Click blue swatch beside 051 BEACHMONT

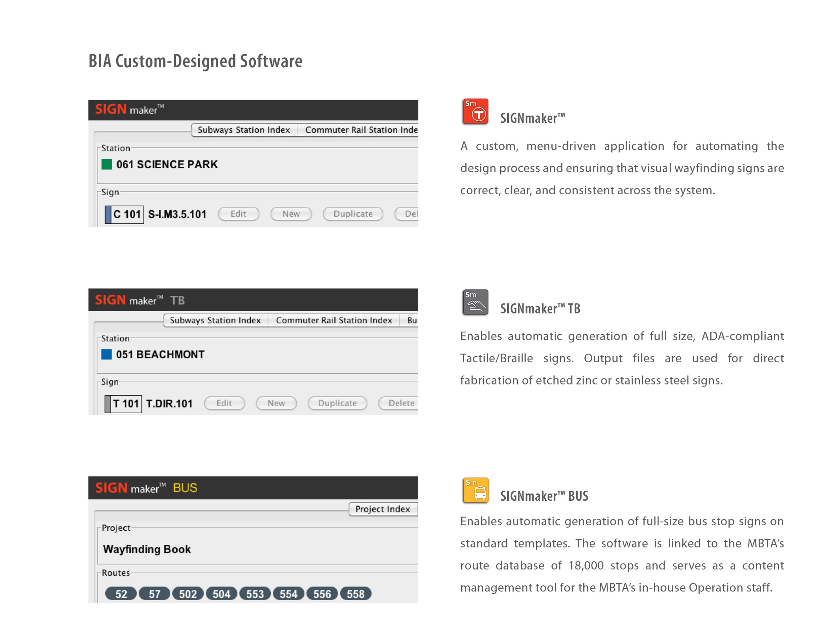click(107, 354)
